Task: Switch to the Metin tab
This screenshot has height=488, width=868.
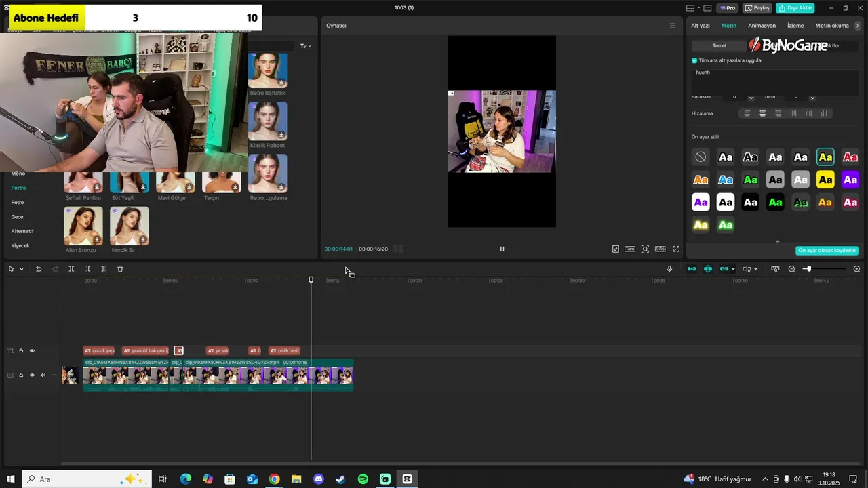Action: click(729, 26)
